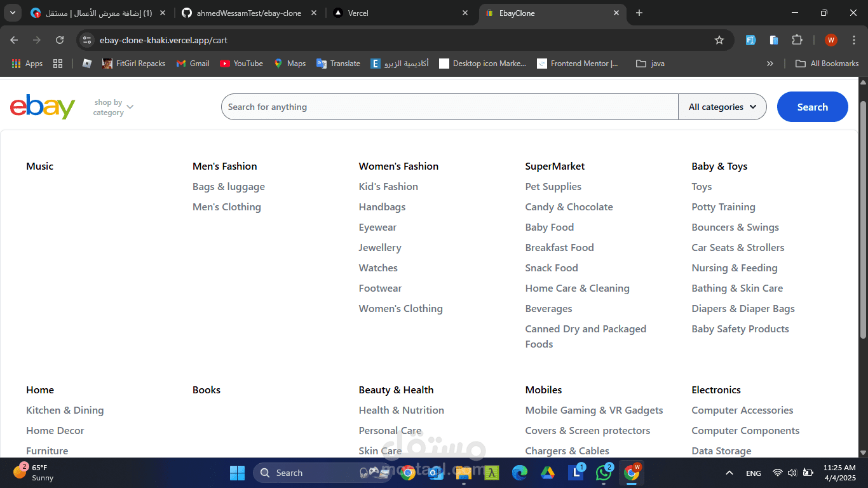Open the Nursing & Feeding link
Image resolution: width=868 pixels, height=488 pixels.
click(x=735, y=268)
